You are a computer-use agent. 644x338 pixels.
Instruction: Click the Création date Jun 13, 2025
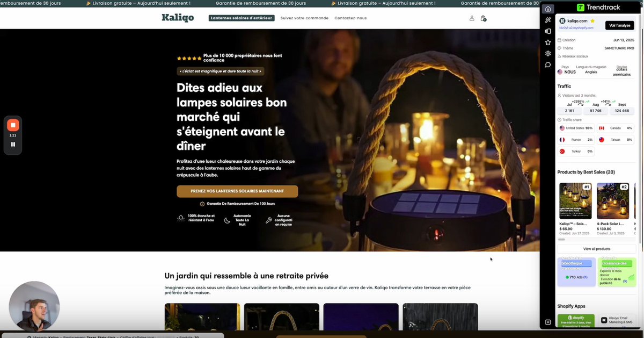click(624, 40)
